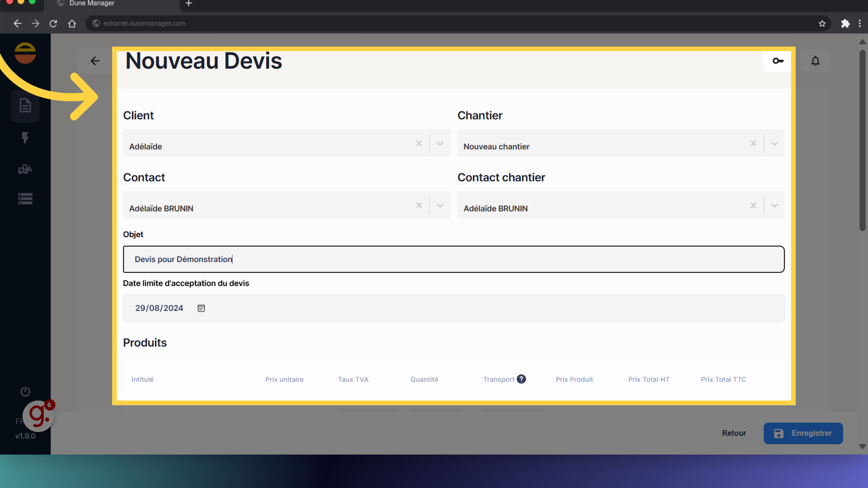
Task: Click the power logout icon
Action: tap(25, 391)
